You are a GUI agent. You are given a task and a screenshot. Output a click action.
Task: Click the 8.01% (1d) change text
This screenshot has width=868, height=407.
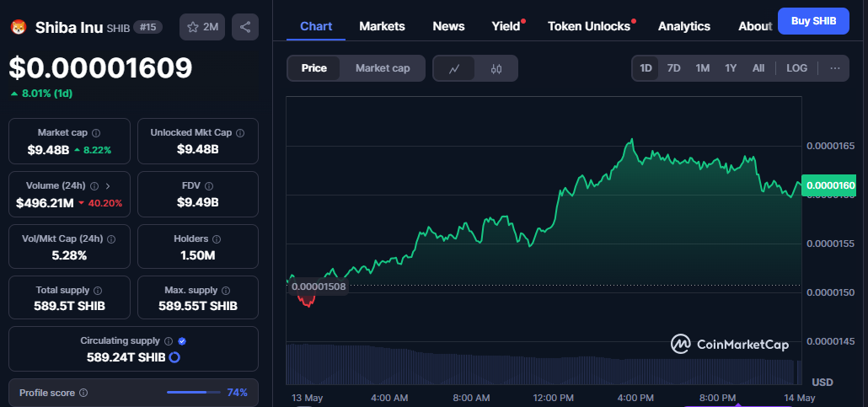click(x=47, y=94)
